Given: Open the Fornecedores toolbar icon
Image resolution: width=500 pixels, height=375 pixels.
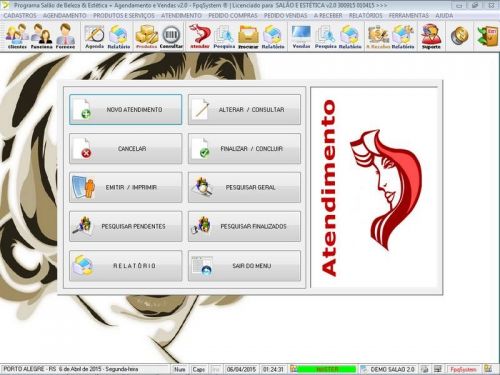Looking at the screenshot, I should click(65, 37).
